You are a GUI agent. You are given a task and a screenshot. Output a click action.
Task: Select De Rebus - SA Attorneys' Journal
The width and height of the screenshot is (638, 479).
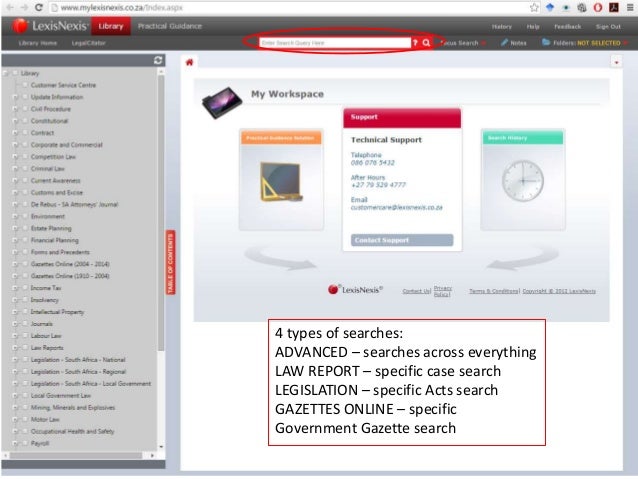pyautogui.click(x=74, y=204)
